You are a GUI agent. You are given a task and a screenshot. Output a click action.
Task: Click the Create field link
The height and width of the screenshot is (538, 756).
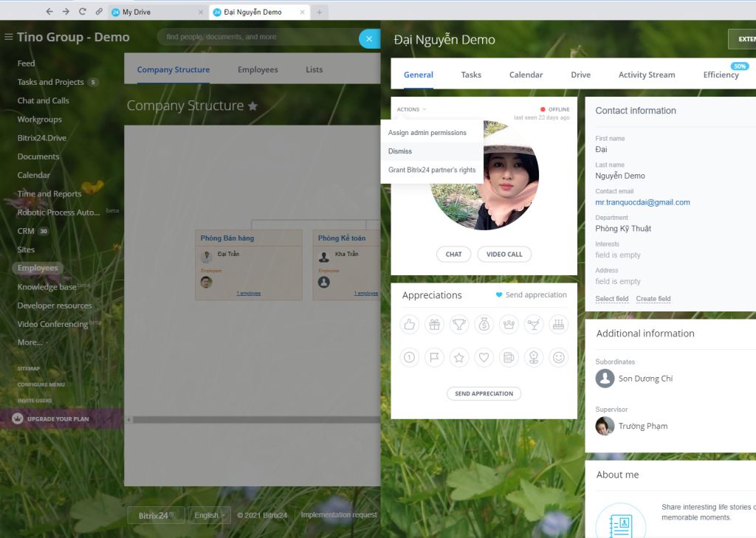pos(653,299)
